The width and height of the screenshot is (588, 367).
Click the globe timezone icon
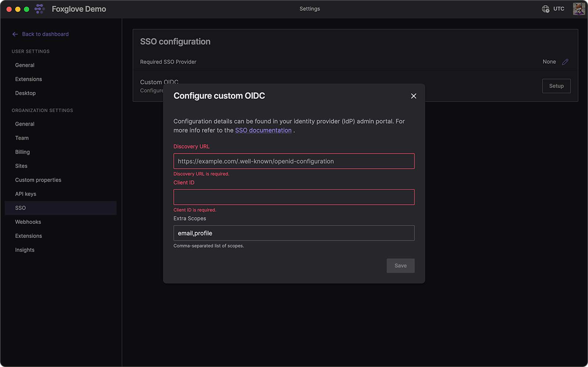(545, 9)
